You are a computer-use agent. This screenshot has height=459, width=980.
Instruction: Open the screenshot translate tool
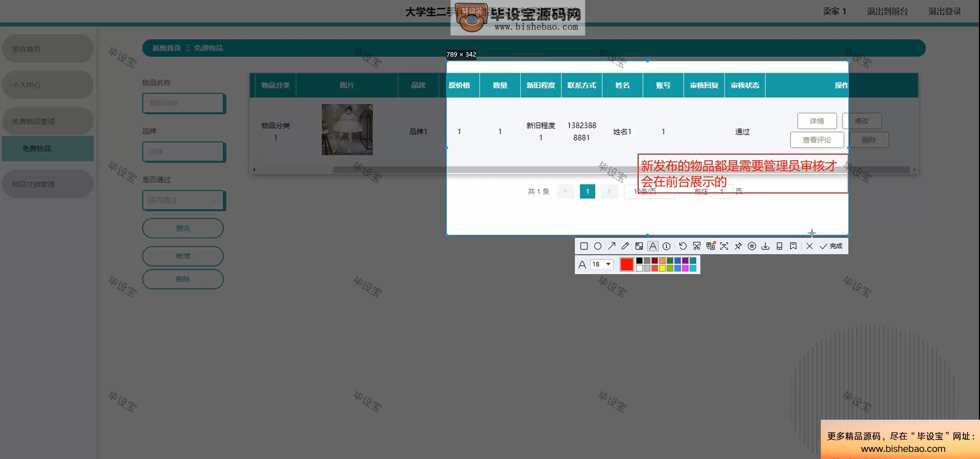[x=710, y=246]
